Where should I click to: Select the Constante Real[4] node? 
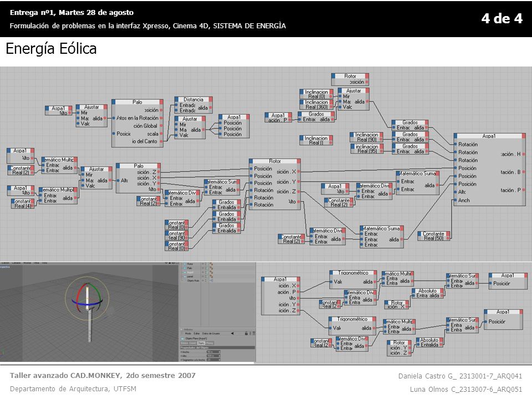23,203
